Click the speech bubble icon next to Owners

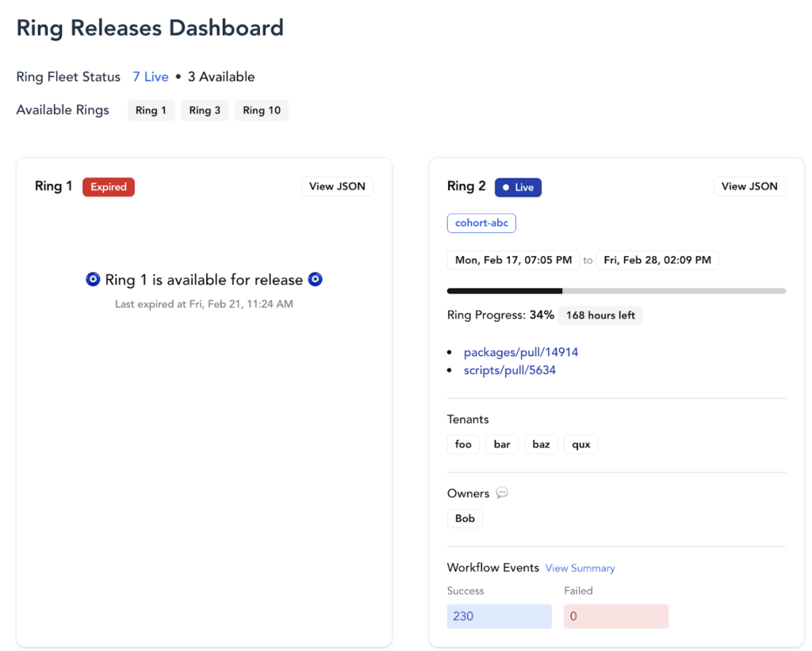(x=502, y=492)
